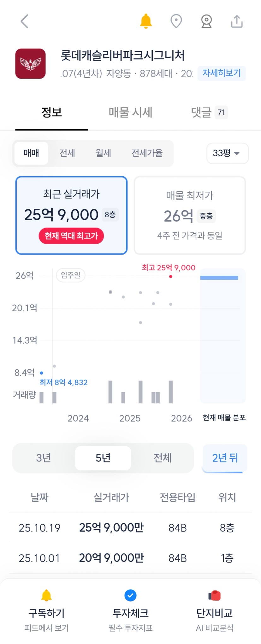
Task: Select the 매물 최저가 26억 card
Action: [x=190, y=215]
